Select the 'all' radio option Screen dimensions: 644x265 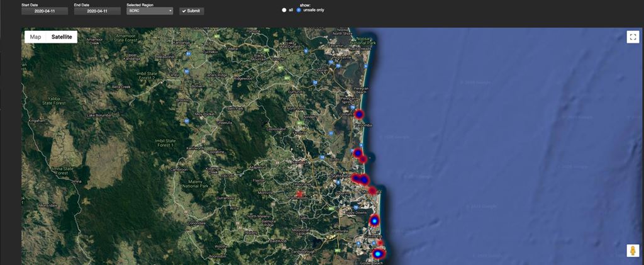point(284,10)
